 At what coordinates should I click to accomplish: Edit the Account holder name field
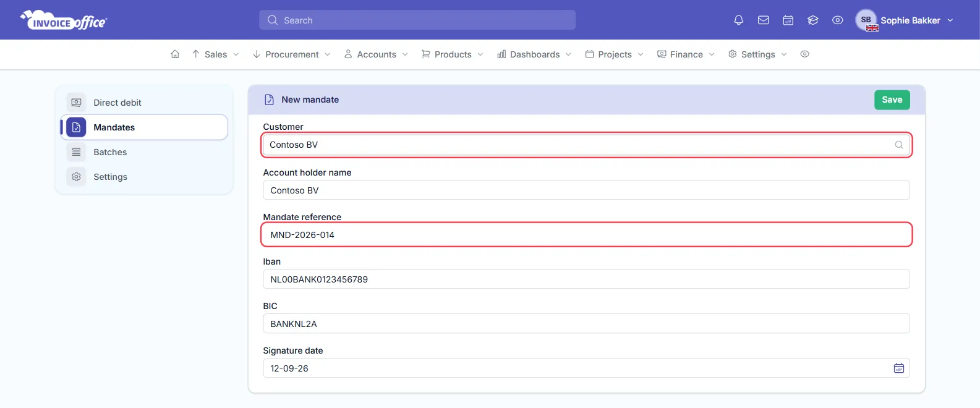tap(586, 190)
